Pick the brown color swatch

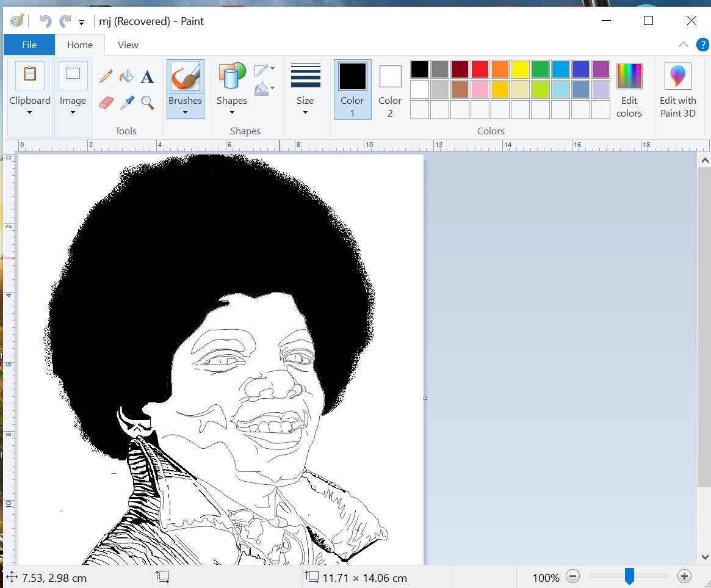[x=460, y=89]
